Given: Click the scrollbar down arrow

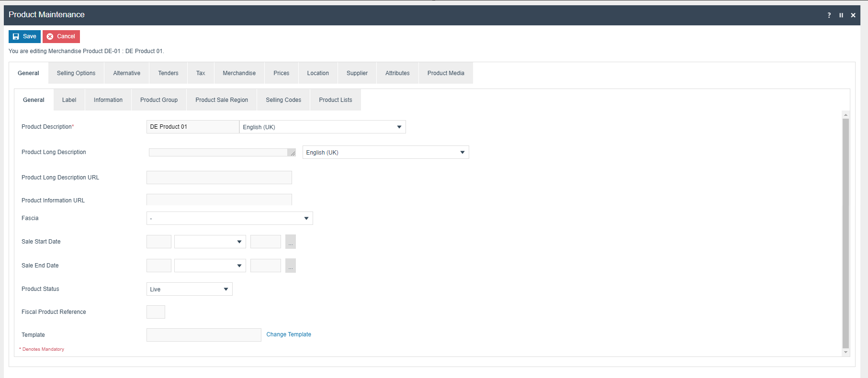Looking at the screenshot, I should tap(845, 352).
